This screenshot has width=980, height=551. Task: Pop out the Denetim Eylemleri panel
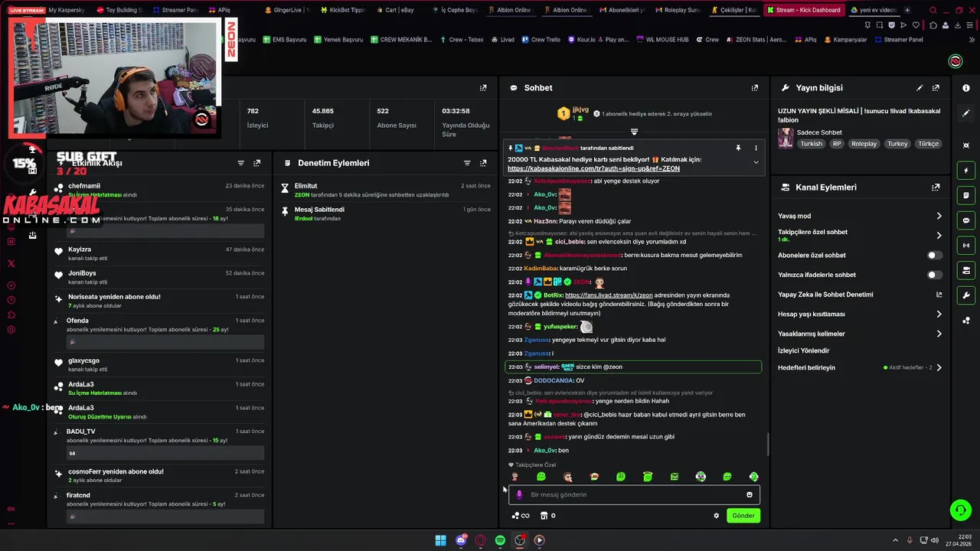pos(483,163)
